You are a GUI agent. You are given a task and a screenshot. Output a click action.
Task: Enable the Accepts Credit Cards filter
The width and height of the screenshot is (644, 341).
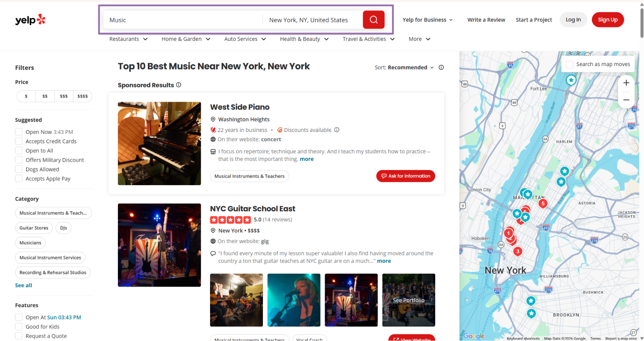click(19, 141)
